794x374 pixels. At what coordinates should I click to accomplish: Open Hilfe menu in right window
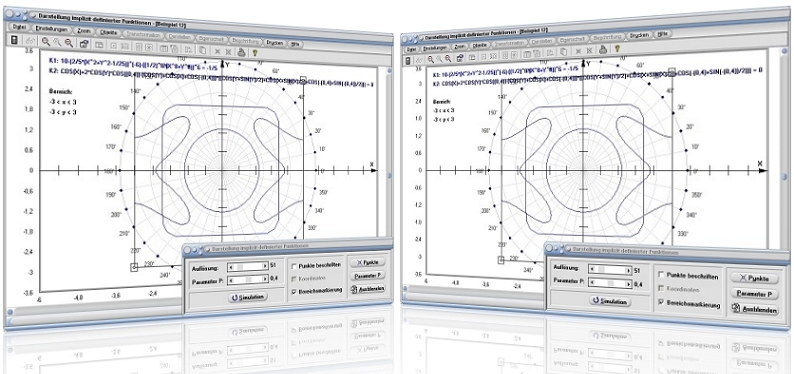[x=662, y=34]
